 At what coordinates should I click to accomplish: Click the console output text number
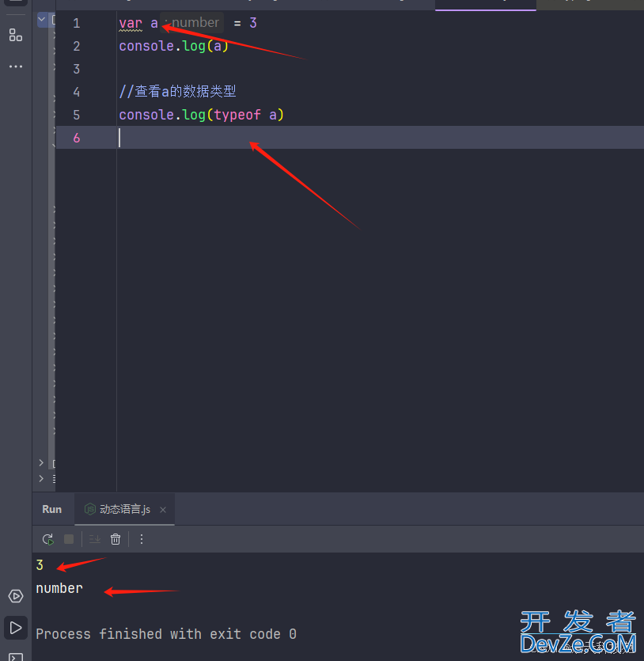tap(59, 588)
